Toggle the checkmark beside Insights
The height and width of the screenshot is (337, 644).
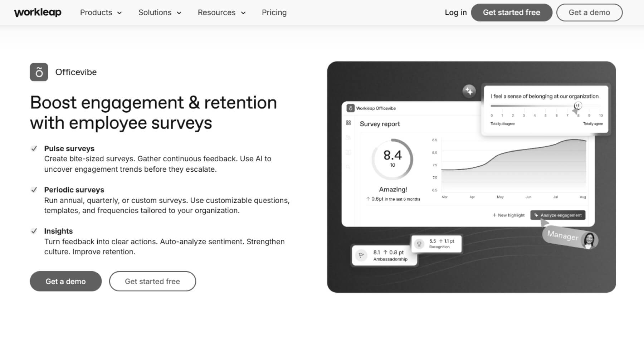(35, 230)
